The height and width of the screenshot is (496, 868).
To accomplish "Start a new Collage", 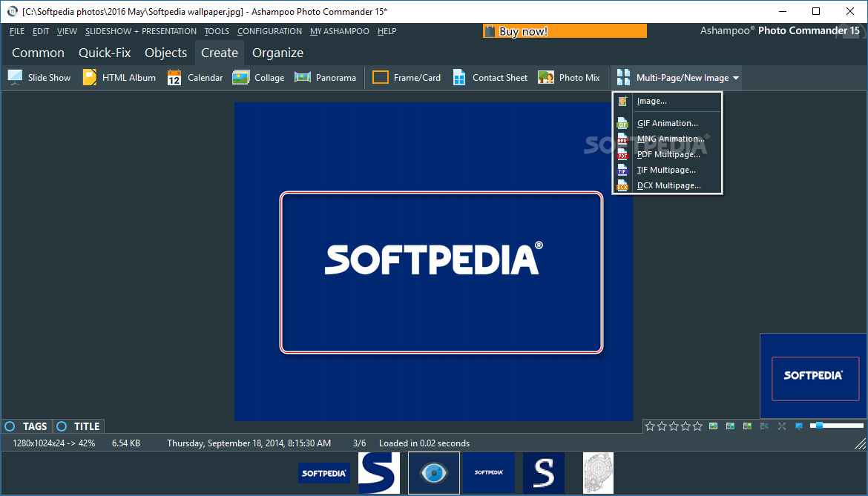I will coord(258,77).
